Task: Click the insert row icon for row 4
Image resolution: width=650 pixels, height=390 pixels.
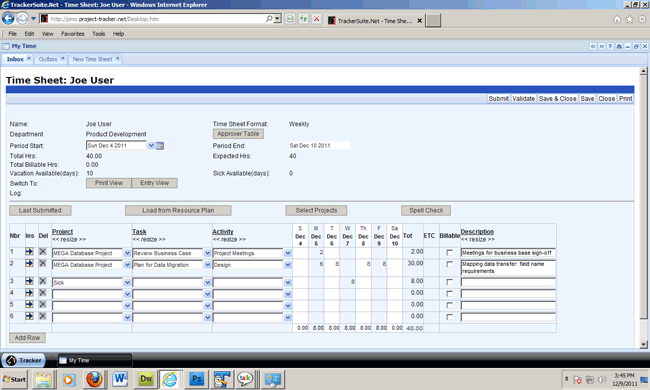Action: coord(29,293)
